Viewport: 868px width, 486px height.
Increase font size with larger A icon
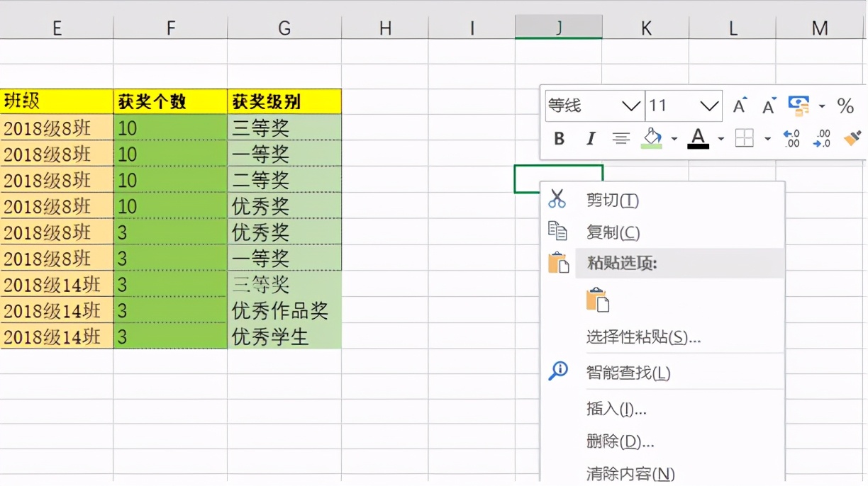tap(740, 106)
